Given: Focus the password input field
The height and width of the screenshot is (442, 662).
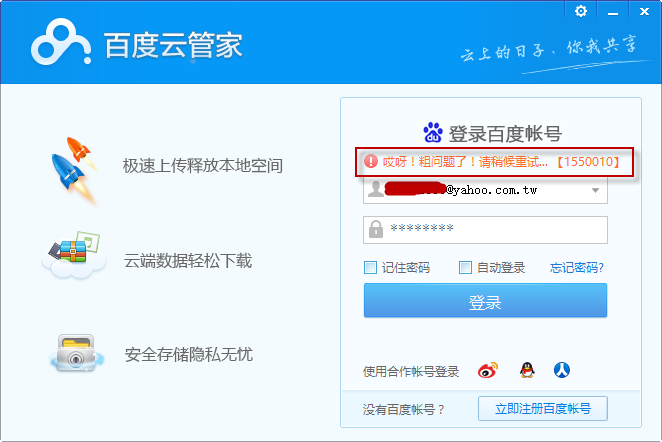Looking at the screenshot, I should (x=485, y=230).
